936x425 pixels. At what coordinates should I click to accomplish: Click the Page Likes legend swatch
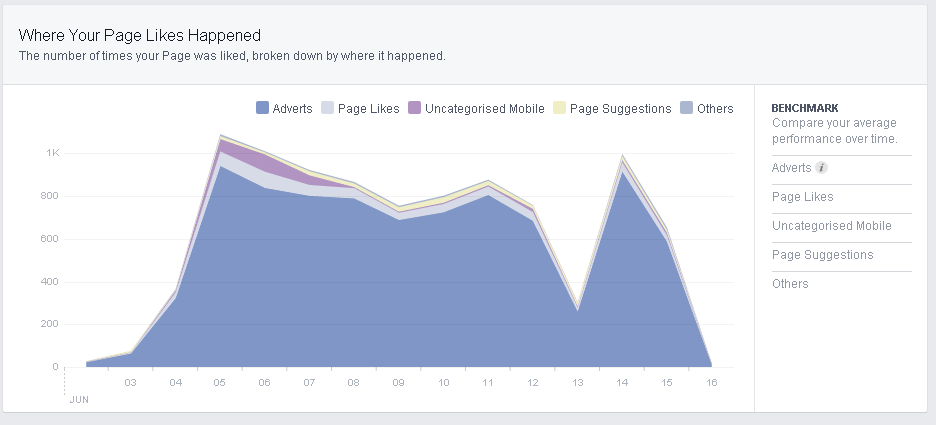[328, 108]
